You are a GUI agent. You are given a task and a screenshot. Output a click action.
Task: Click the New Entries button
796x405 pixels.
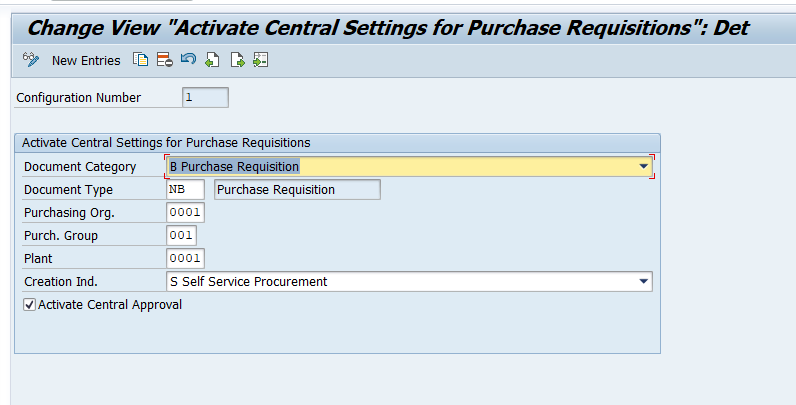[86, 60]
